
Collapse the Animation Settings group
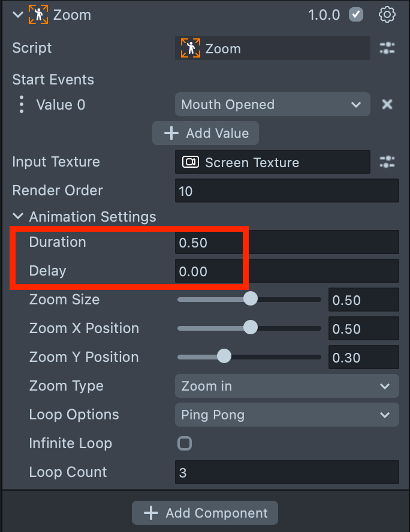coord(18,217)
